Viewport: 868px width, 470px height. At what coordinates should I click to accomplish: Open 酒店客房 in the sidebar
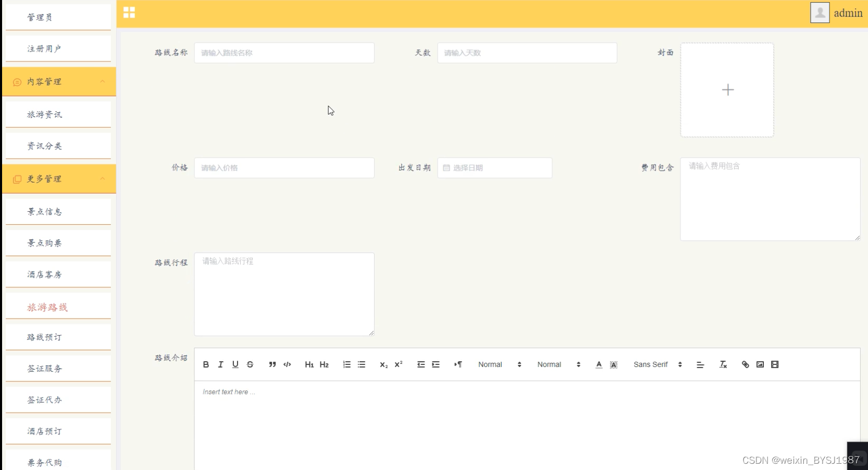click(58, 274)
